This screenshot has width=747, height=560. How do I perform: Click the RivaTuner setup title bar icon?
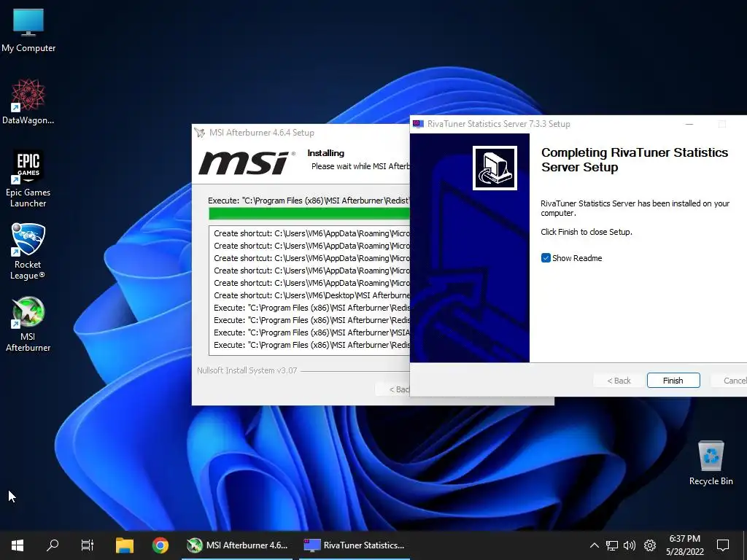[418, 124]
